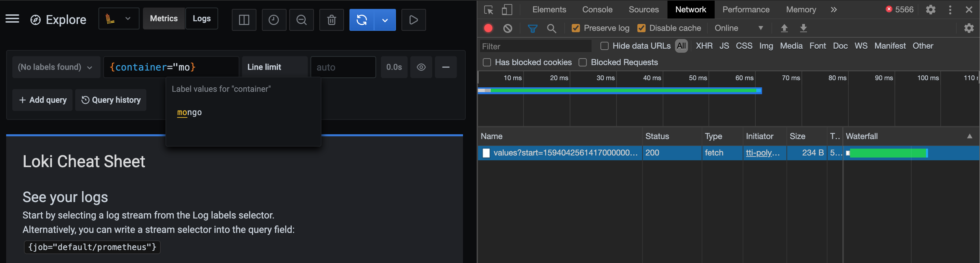The image size is (980, 263).
Task: Uncheck Preserve log
Action: tap(575, 28)
